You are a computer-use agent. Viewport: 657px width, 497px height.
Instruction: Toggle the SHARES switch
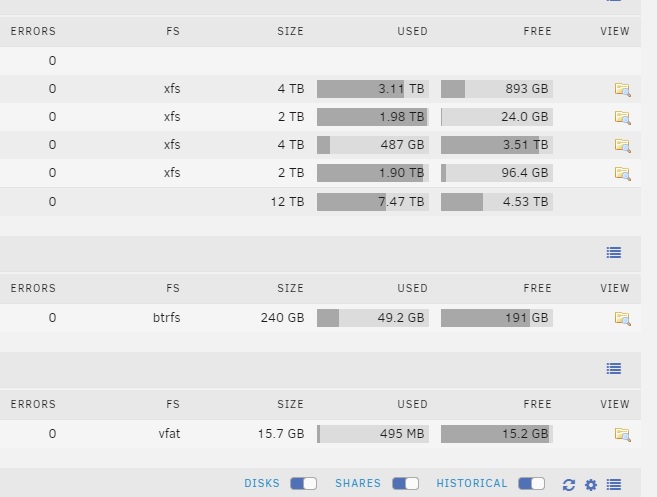(405, 484)
